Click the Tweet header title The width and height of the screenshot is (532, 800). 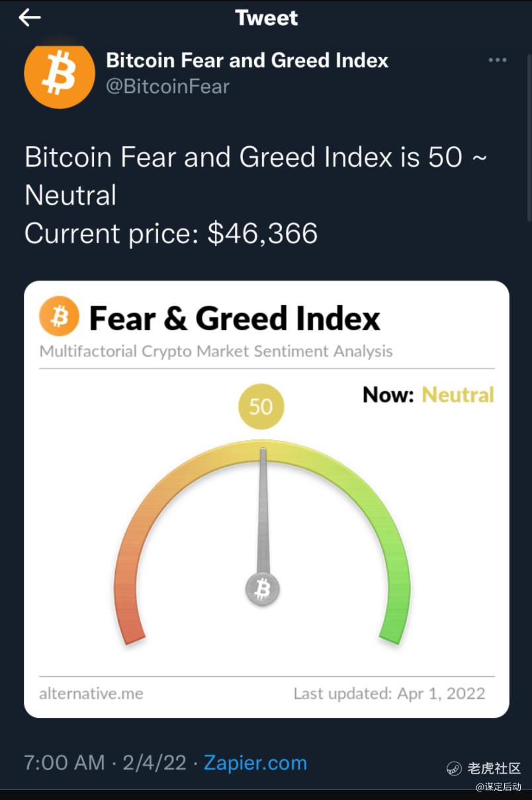coord(266,18)
